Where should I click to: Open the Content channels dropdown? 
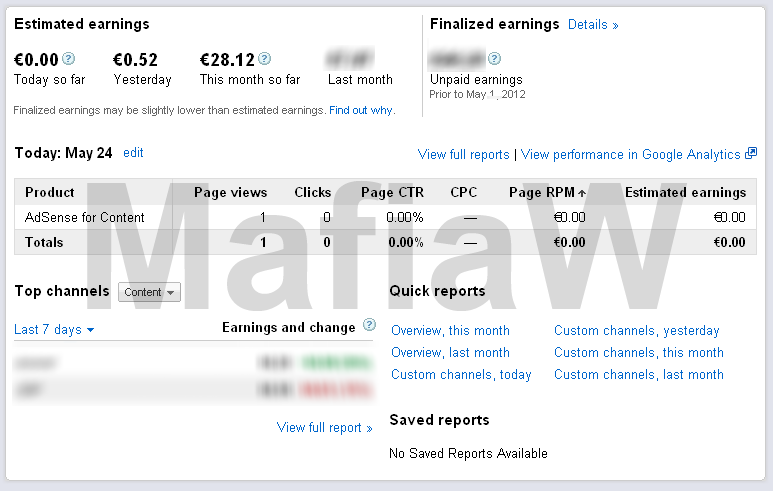click(149, 292)
